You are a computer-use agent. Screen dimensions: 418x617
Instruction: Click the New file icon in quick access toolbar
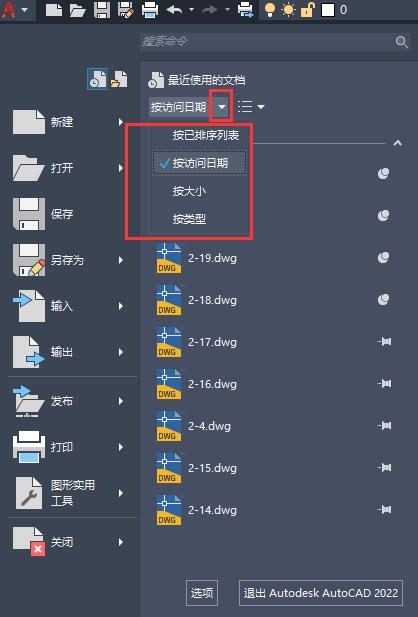54,9
